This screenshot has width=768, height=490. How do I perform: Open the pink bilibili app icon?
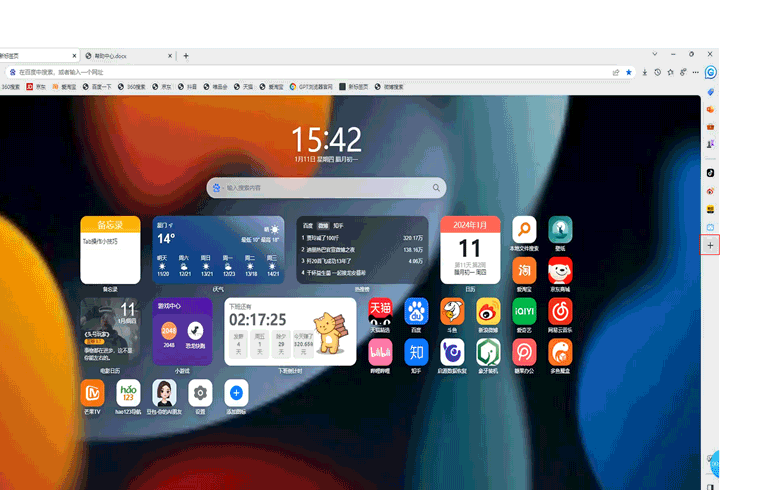tap(381, 352)
